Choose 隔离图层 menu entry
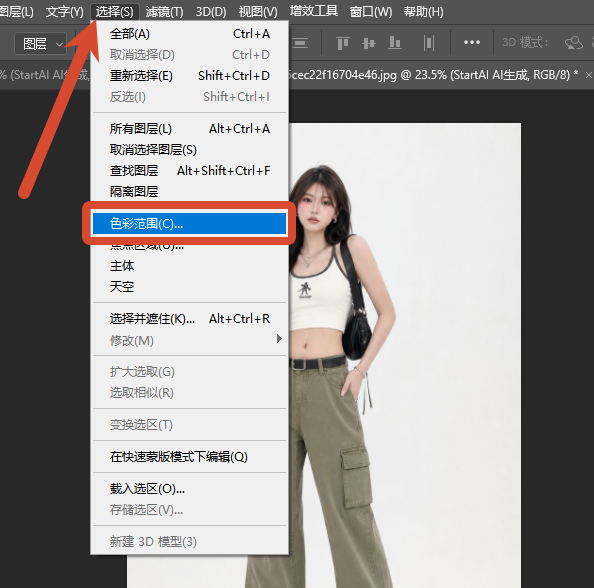 click(189, 191)
